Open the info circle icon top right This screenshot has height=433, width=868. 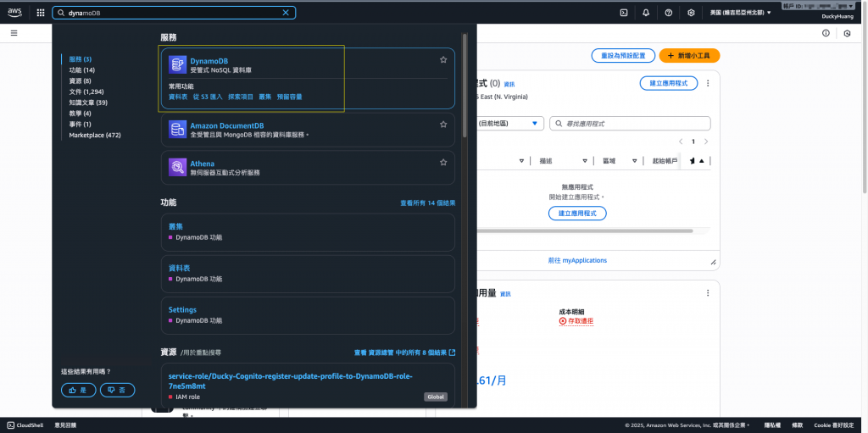[x=826, y=33]
